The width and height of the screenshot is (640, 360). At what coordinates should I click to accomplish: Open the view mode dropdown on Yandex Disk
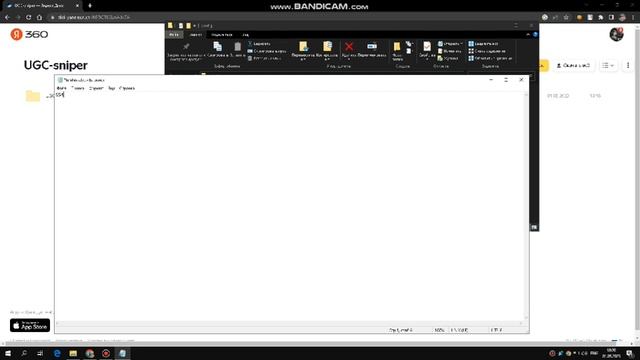coord(608,65)
